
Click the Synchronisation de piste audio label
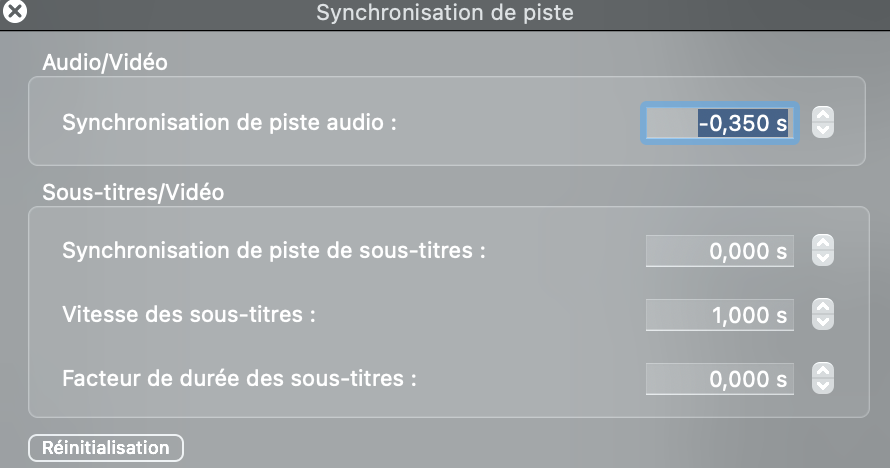(229, 123)
